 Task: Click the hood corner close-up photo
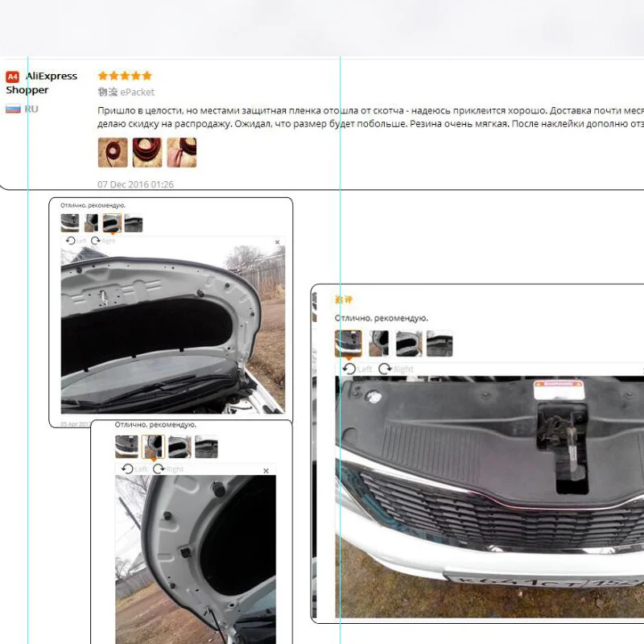tap(196, 559)
